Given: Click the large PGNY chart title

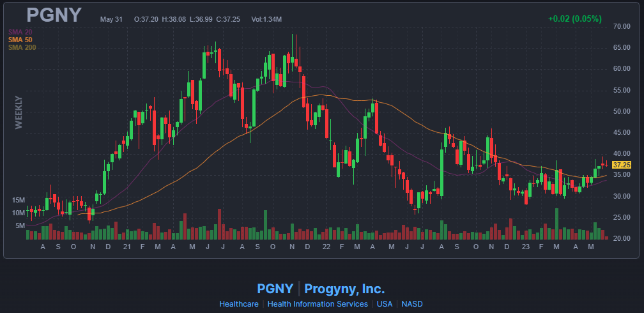Looking at the screenshot, I should (x=54, y=15).
